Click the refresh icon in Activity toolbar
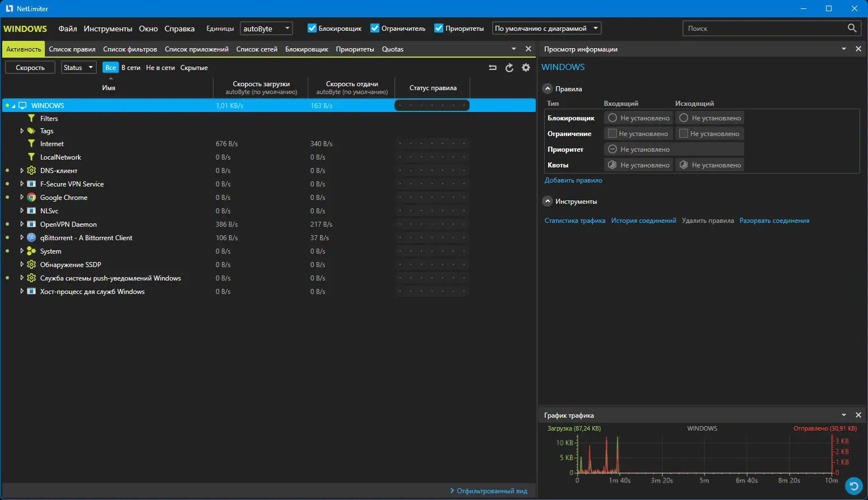The image size is (868, 500). tap(509, 68)
